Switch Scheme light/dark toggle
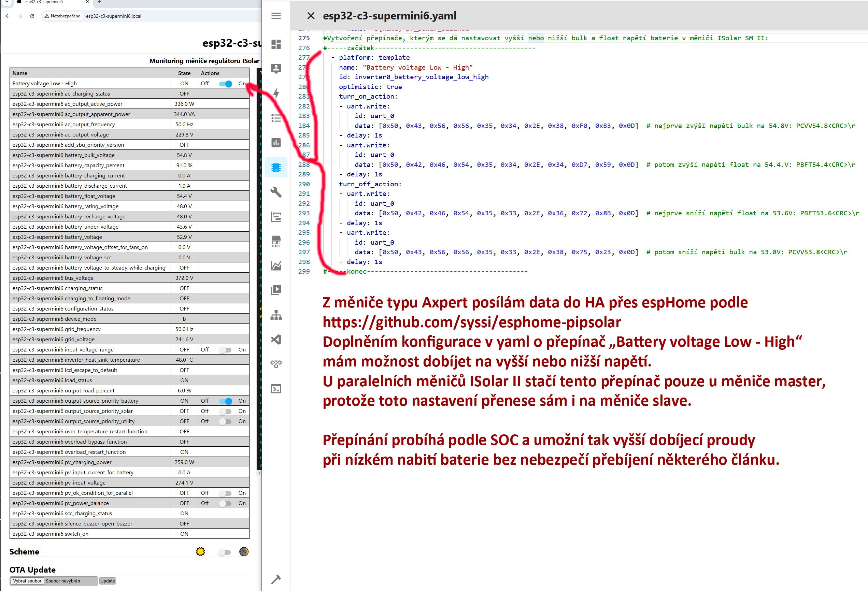Screen dimensions: 868x591 [225, 552]
